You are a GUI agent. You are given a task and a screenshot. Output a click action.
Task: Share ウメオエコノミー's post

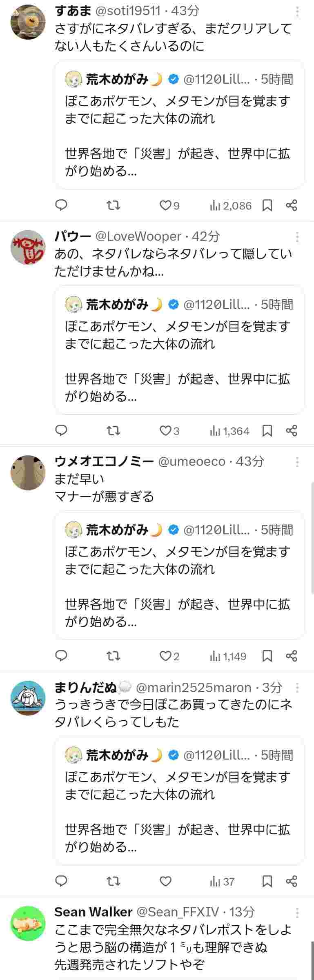[x=292, y=656]
